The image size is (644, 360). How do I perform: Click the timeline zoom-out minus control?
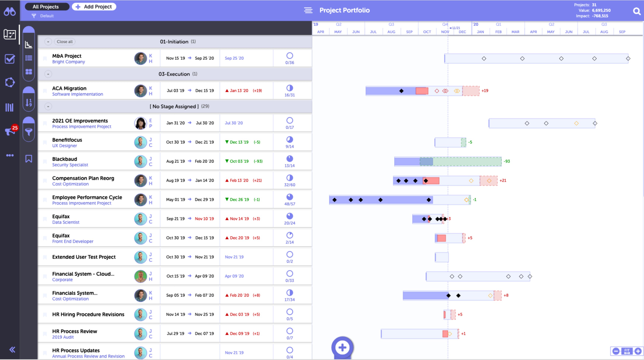616,351
